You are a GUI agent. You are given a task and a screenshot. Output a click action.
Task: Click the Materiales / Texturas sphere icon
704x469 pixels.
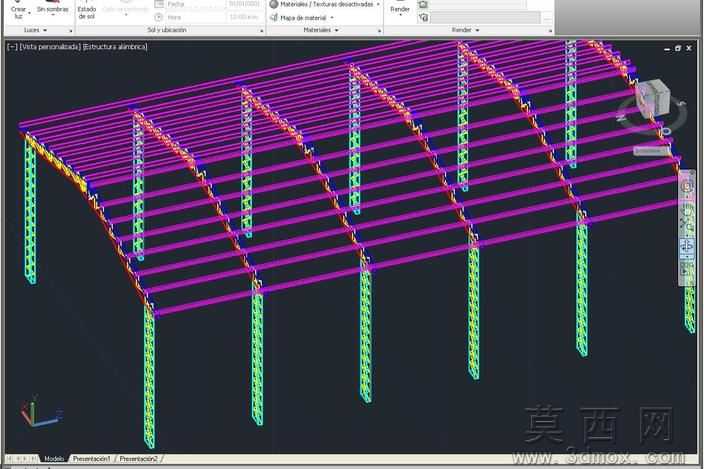tap(273, 4)
